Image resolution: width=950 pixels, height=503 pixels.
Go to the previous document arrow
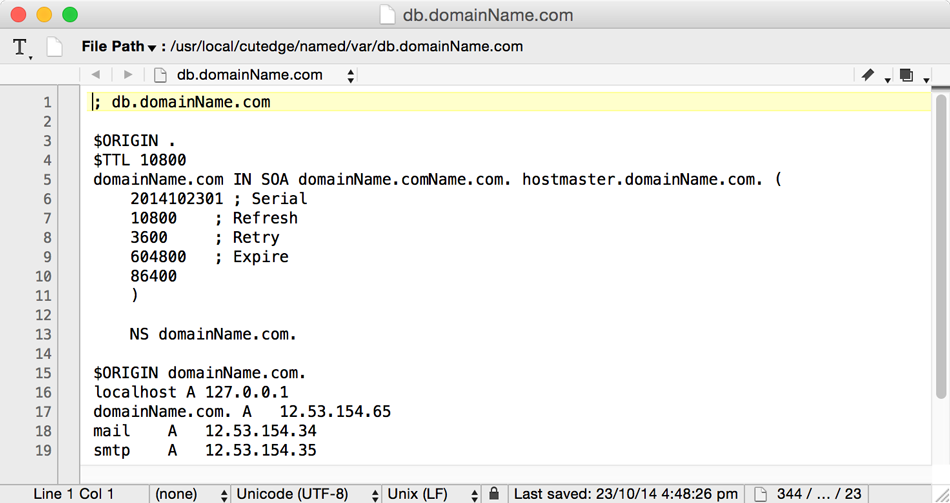click(x=96, y=75)
